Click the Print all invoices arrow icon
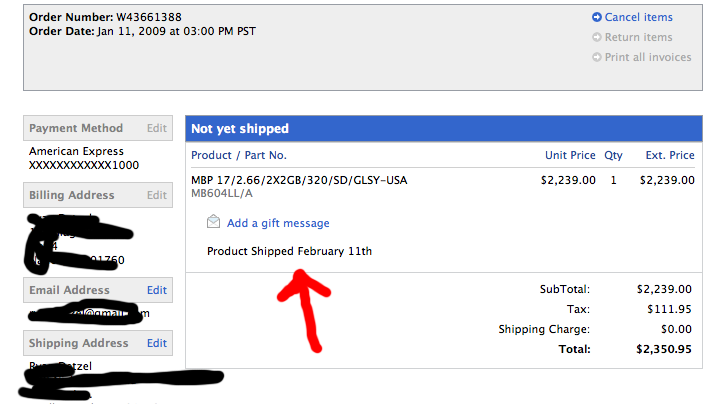 click(x=597, y=57)
